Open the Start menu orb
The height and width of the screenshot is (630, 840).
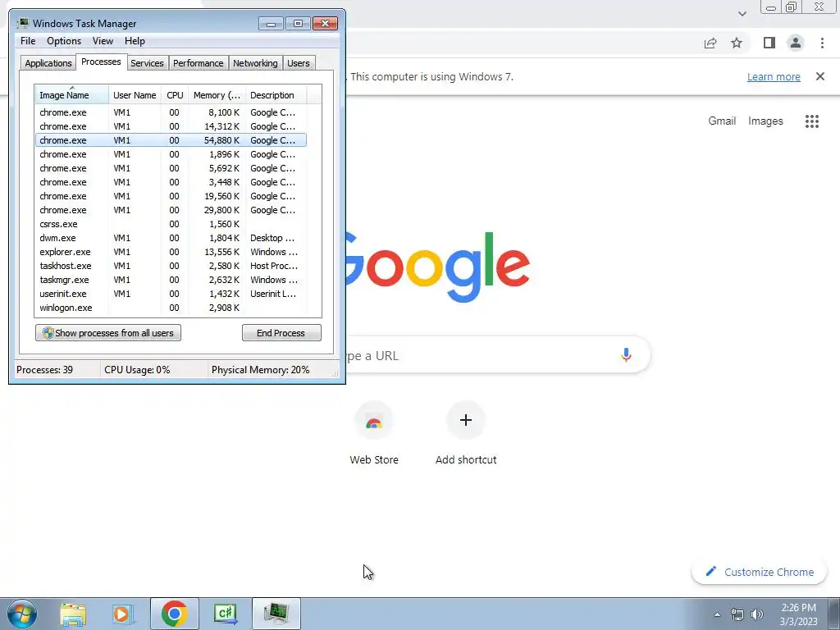[21, 614]
